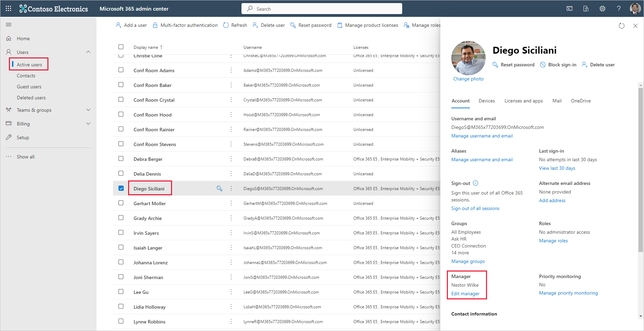The image size is (644, 331).
Task: Click Reset password in details panel
Action: click(513, 65)
